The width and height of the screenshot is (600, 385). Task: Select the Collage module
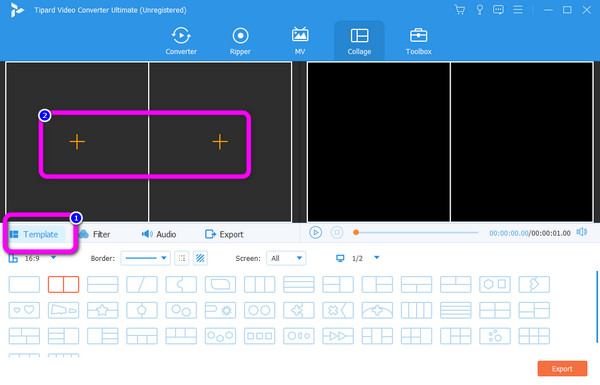click(x=359, y=41)
